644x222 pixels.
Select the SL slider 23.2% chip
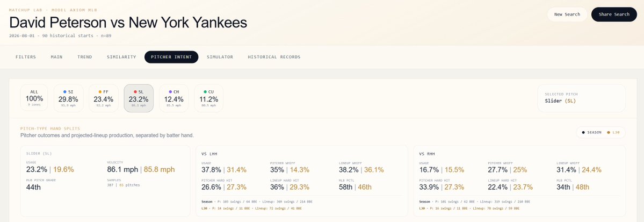pyautogui.click(x=139, y=98)
